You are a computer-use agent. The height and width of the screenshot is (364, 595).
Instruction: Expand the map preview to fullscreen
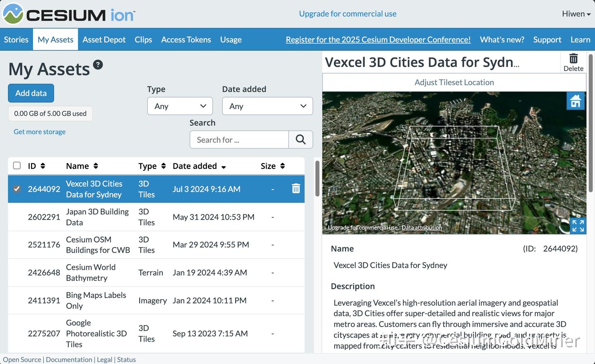[x=578, y=226]
